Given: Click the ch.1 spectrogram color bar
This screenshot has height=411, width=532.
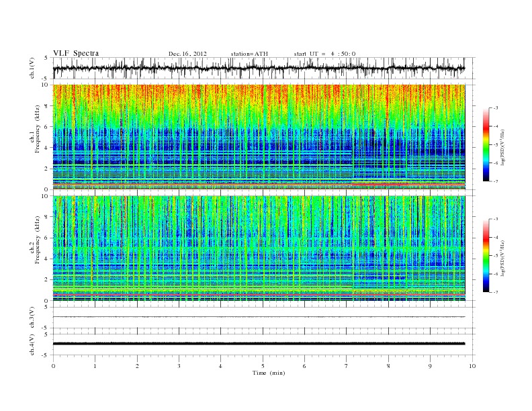Looking at the screenshot, I should 486,144.
